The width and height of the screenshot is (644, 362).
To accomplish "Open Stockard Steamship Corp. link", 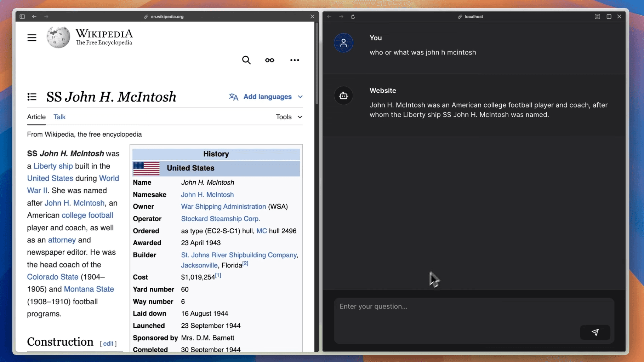I will point(221,219).
